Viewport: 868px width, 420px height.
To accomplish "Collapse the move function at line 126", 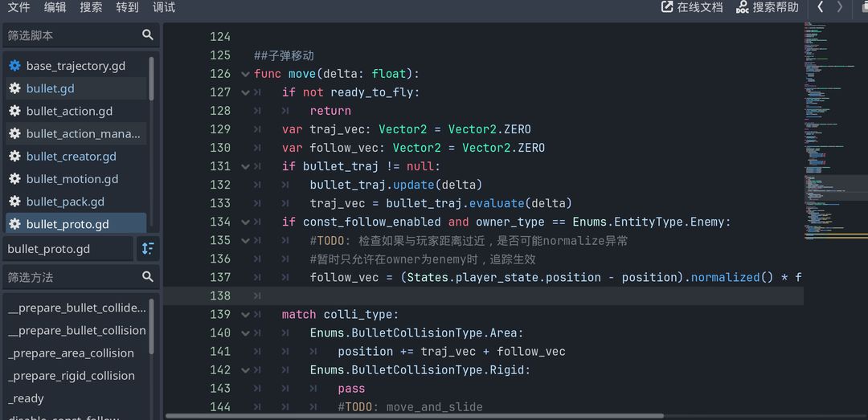I will [x=245, y=74].
